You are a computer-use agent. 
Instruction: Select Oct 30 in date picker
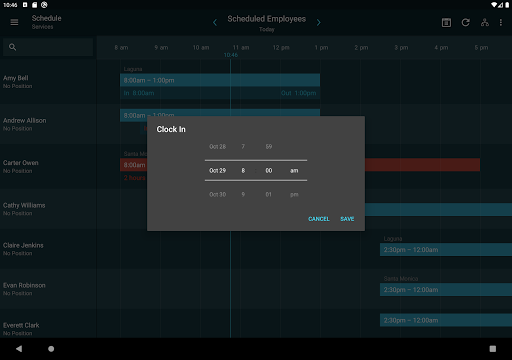(x=217, y=194)
